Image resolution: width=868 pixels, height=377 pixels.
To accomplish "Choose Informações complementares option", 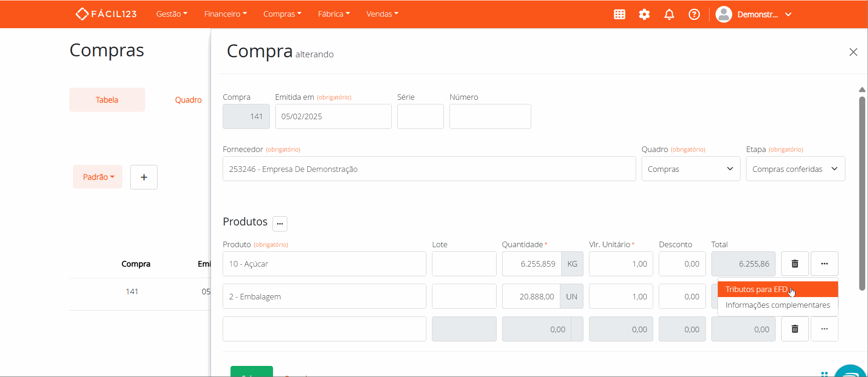I will 777,305.
